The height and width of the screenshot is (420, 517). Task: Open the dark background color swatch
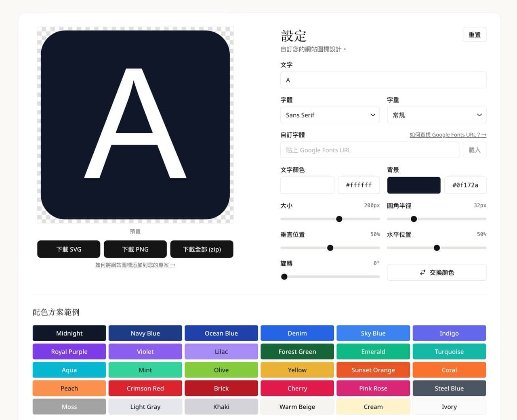414,185
